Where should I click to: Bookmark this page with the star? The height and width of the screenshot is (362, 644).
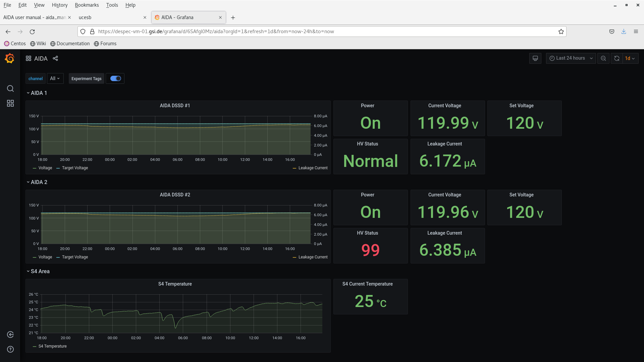pos(561,32)
